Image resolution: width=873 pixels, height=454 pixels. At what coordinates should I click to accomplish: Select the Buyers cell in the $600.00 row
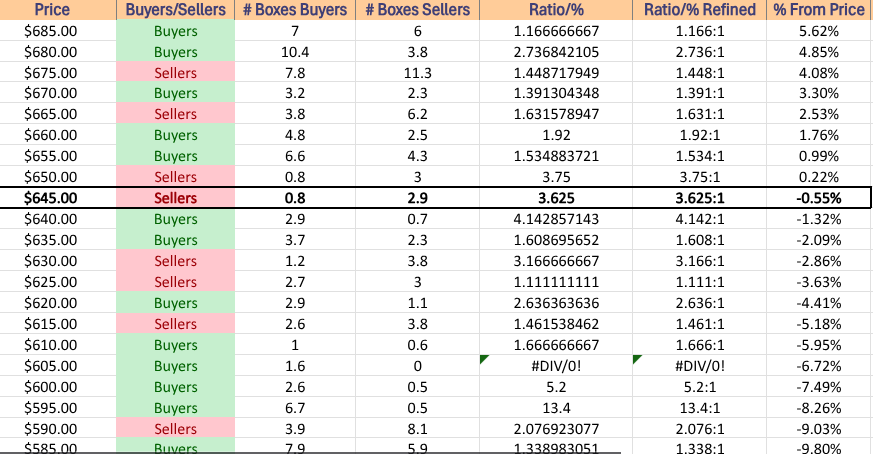175,387
